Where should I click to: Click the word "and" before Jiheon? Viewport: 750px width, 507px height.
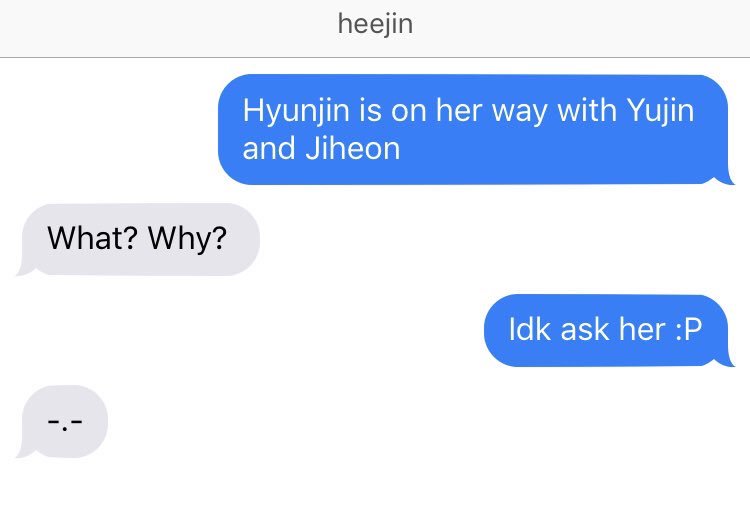pyautogui.click(x=269, y=149)
